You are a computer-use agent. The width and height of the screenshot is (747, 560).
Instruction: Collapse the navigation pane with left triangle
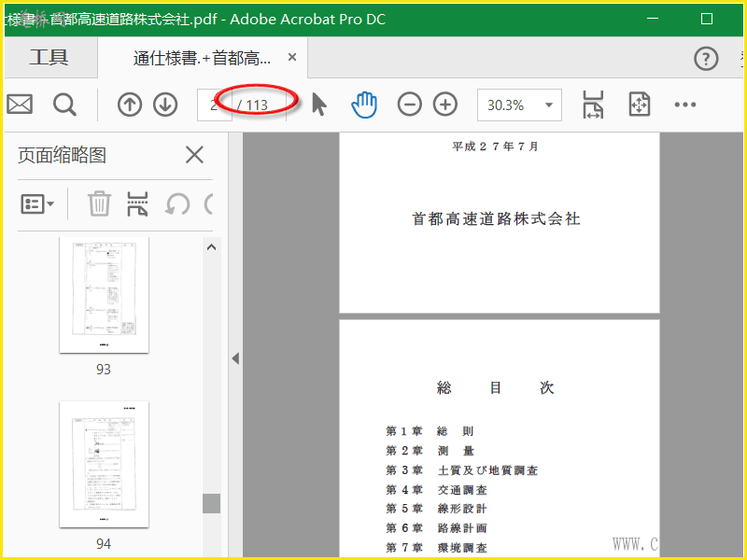coord(235,358)
